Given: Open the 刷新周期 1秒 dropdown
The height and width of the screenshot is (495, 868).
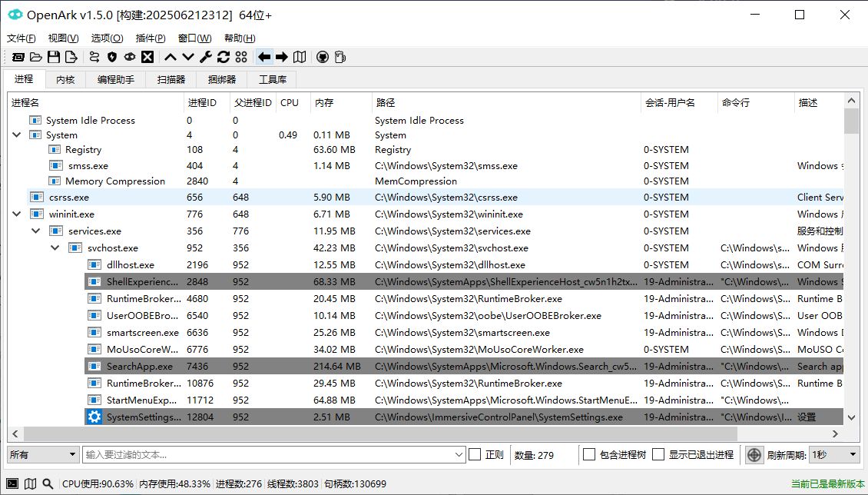Looking at the screenshot, I should click(x=834, y=454).
